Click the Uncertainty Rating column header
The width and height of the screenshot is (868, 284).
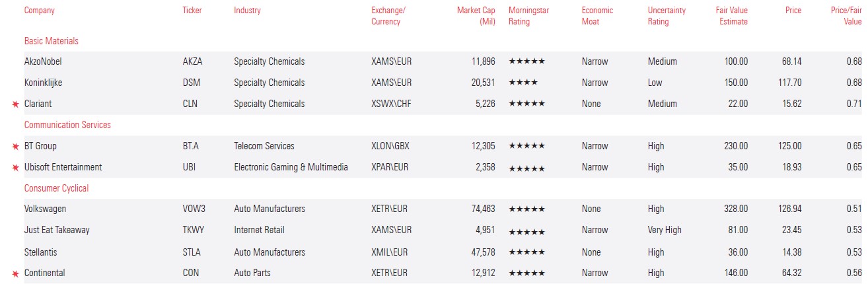point(667,16)
